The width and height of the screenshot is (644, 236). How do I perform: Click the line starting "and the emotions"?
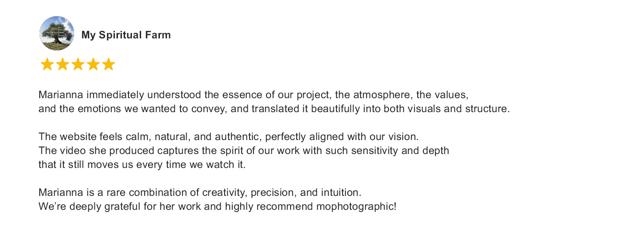pos(274,109)
